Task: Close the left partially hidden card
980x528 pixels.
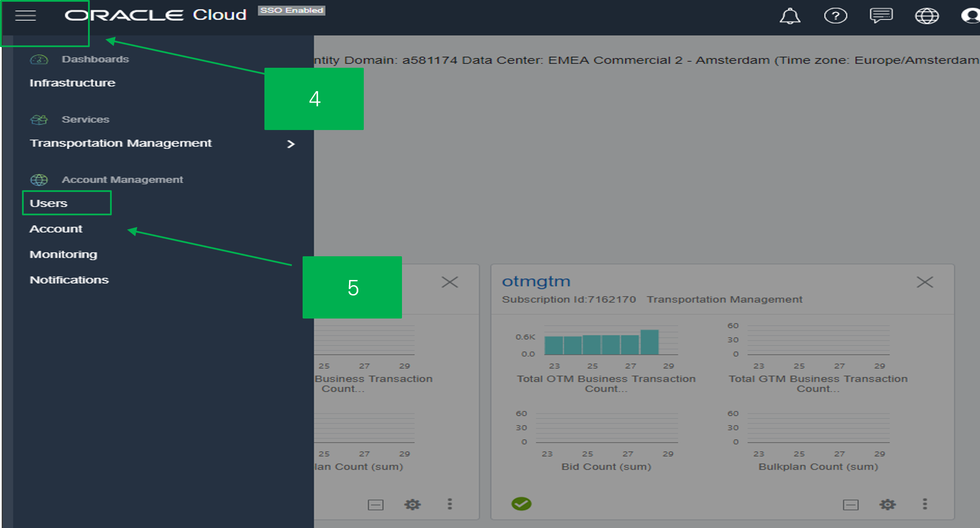Action: tap(450, 282)
